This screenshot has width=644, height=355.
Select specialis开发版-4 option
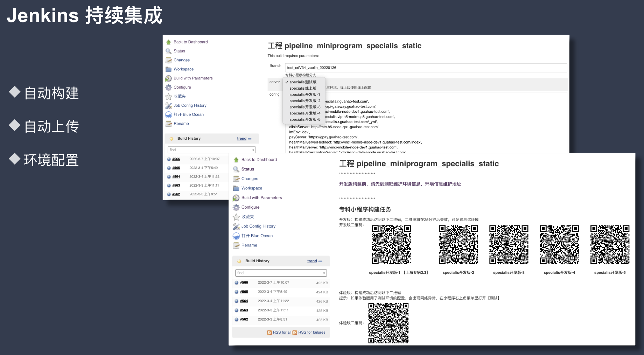[304, 113]
